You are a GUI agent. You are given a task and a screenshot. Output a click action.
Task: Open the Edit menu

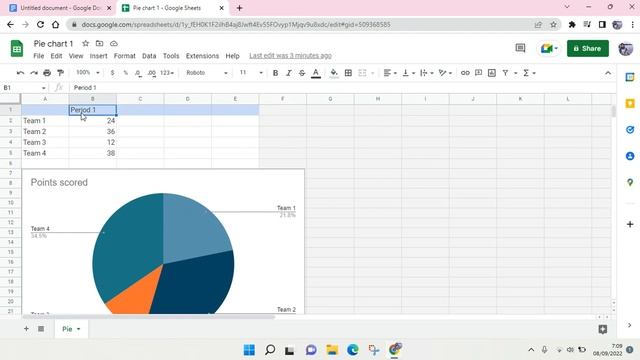(x=56, y=56)
